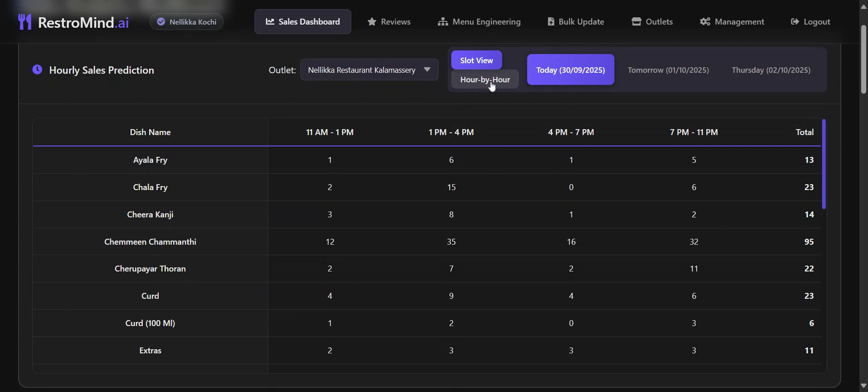Click the dropdown arrow next to Nellikka Restaurant Kalamassery
868x392 pixels.
(427, 70)
